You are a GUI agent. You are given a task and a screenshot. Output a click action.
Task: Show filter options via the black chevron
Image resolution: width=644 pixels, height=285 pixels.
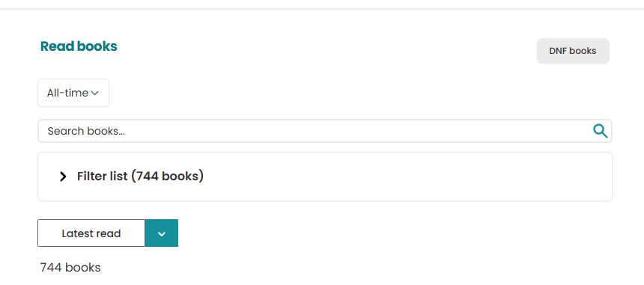63,177
